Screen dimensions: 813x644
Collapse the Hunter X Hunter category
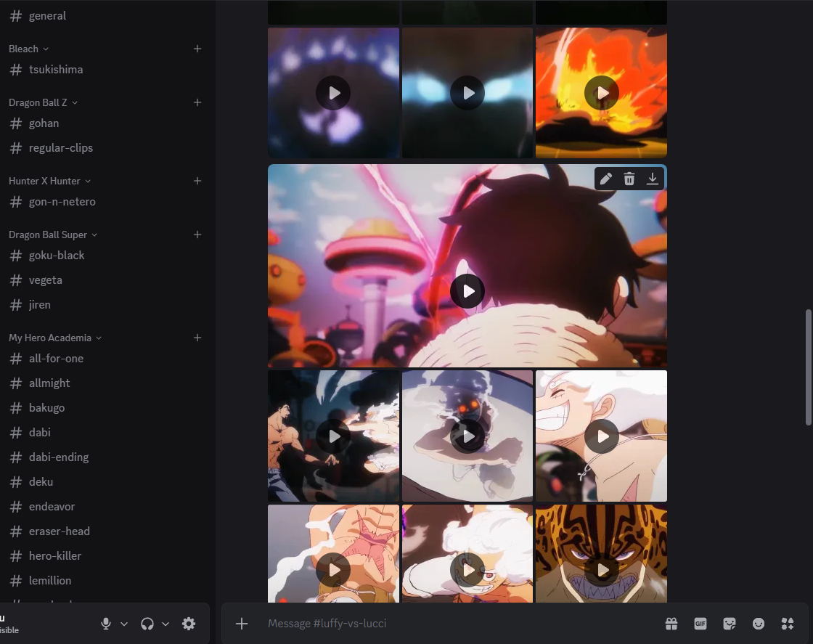point(50,181)
